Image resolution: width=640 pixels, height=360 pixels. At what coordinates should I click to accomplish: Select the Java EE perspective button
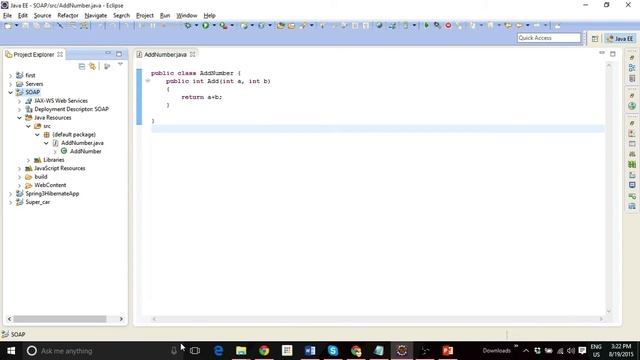(620, 38)
